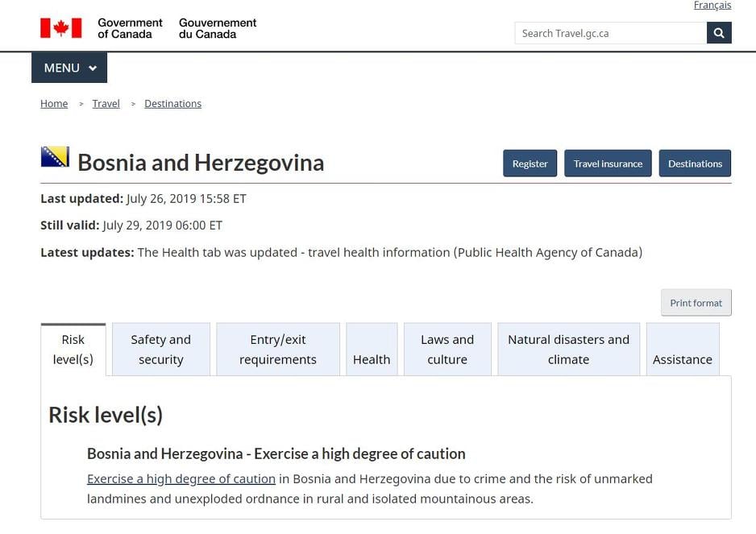Select the Risk level(s) tab
756x534 pixels.
73,350
